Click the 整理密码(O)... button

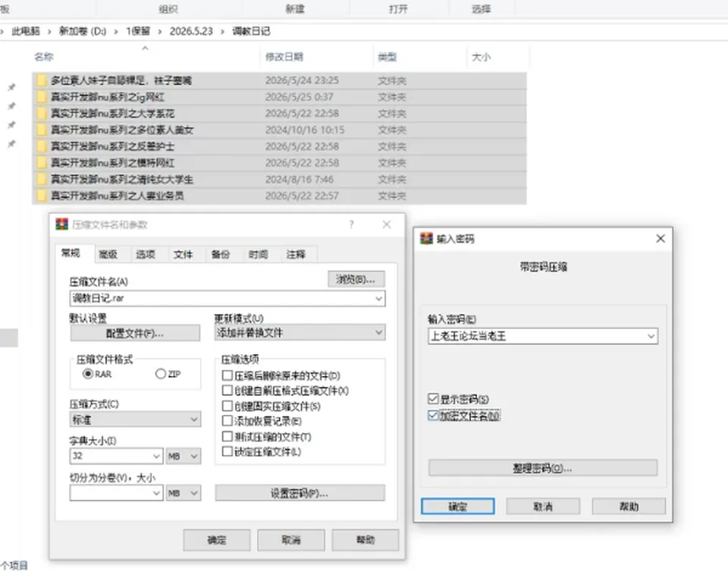[x=543, y=468]
